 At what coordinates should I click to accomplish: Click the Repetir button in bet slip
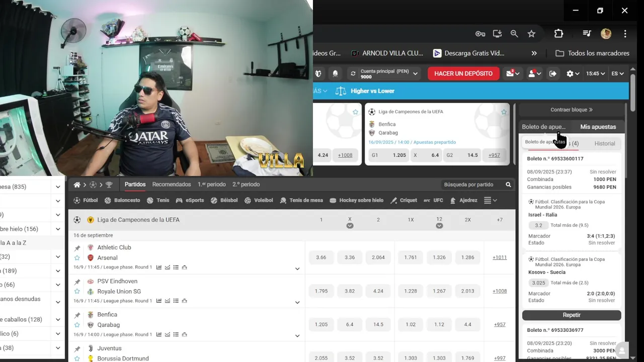click(572, 315)
